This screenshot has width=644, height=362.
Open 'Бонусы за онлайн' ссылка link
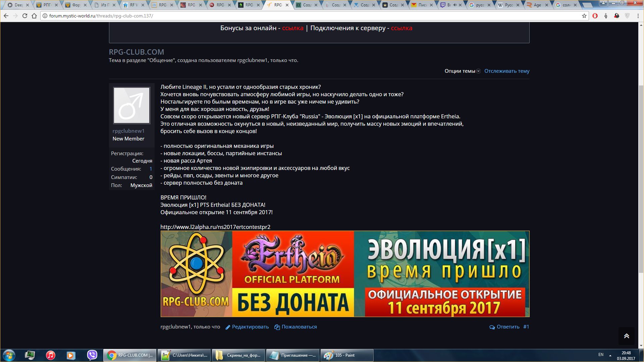pos(292,28)
